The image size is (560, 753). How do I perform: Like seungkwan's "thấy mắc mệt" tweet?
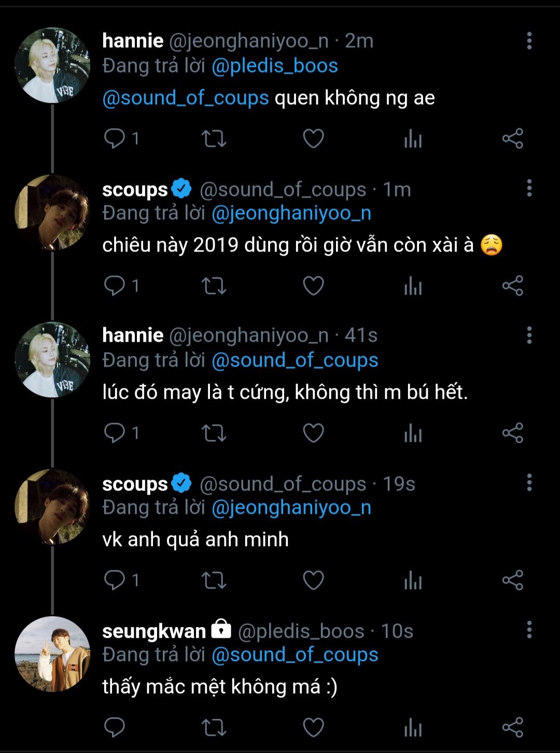[x=313, y=728]
